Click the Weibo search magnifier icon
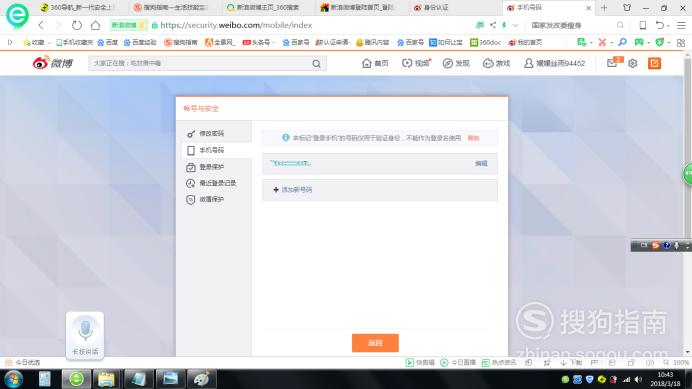This screenshot has height=389, width=692. click(x=316, y=64)
